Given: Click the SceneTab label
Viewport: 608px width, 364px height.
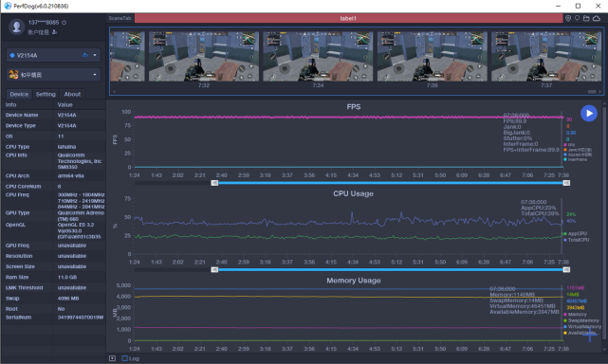Looking at the screenshot, I should tap(120, 18).
